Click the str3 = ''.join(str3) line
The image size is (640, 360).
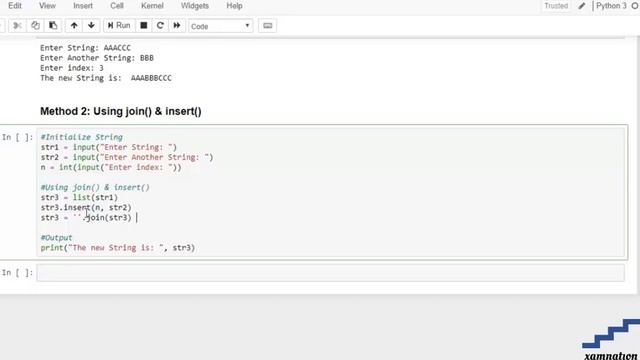click(86, 218)
